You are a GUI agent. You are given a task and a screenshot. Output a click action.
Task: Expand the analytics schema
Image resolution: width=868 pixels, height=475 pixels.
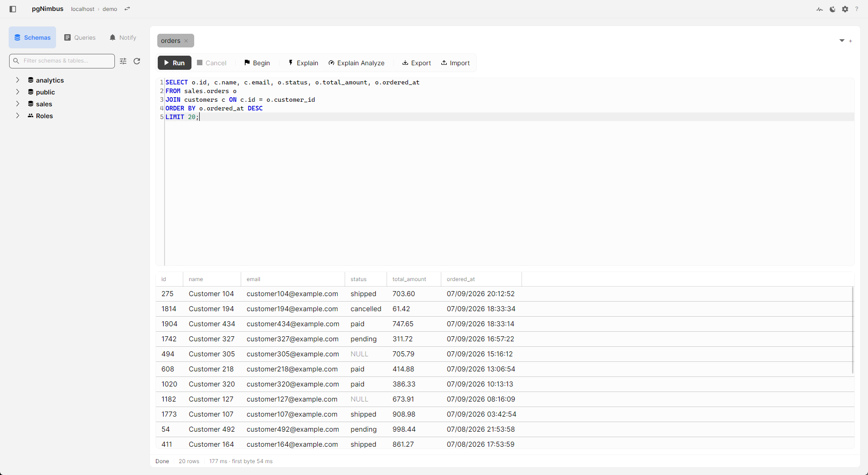[18, 80]
